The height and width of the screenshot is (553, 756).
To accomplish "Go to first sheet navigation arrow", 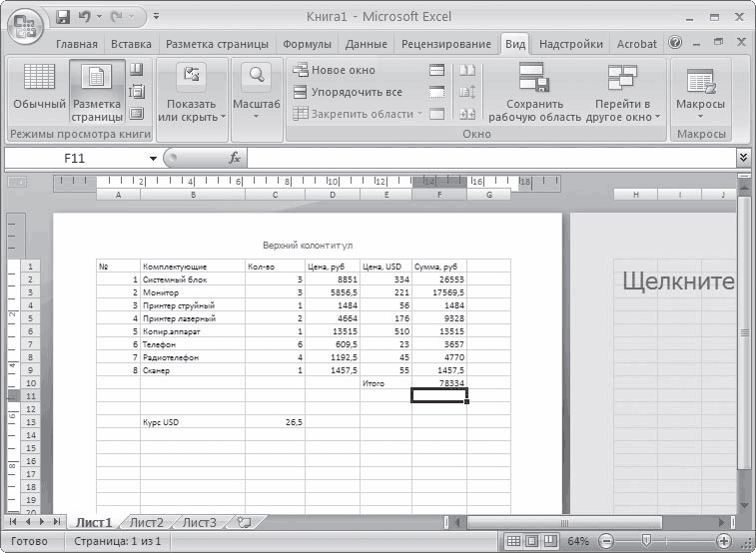I will click(13, 522).
